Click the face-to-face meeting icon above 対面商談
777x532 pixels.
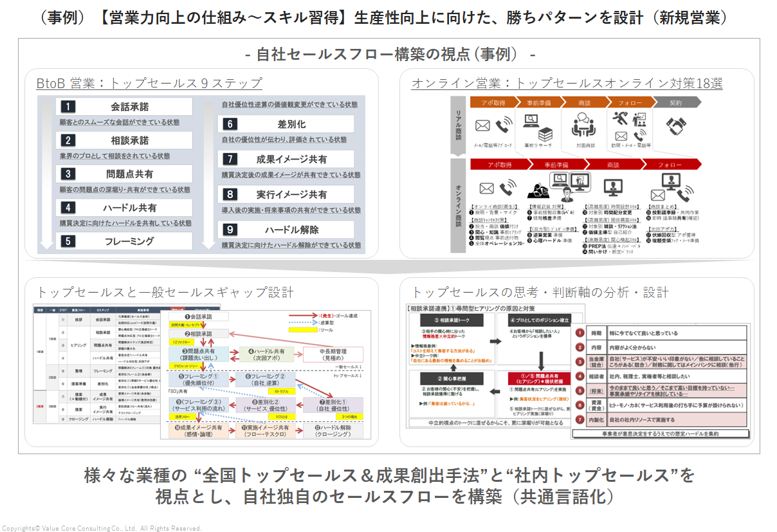583,124
